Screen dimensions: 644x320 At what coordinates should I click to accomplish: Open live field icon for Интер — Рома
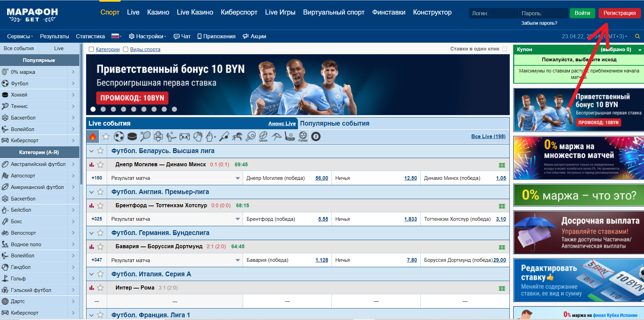pyautogui.click(x=502, y=288)
